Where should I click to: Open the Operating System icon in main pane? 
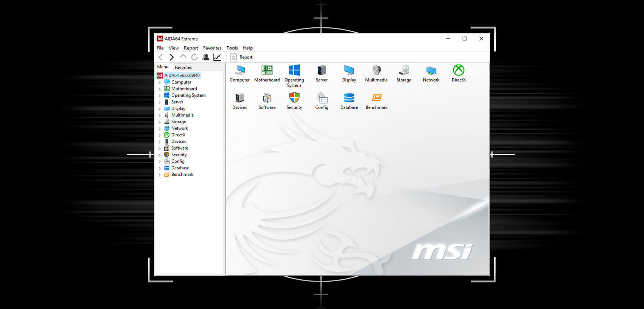(x=294, y=70)
